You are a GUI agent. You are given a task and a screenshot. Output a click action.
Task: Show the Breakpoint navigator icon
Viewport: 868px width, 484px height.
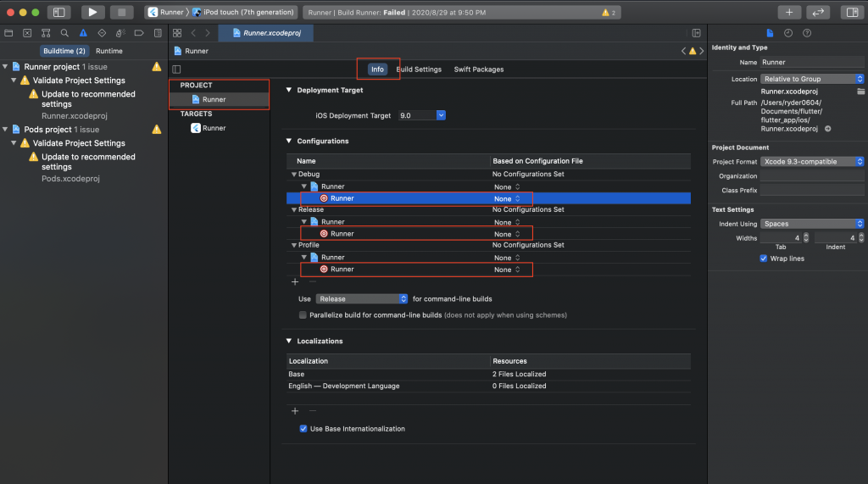pos(139,33)
